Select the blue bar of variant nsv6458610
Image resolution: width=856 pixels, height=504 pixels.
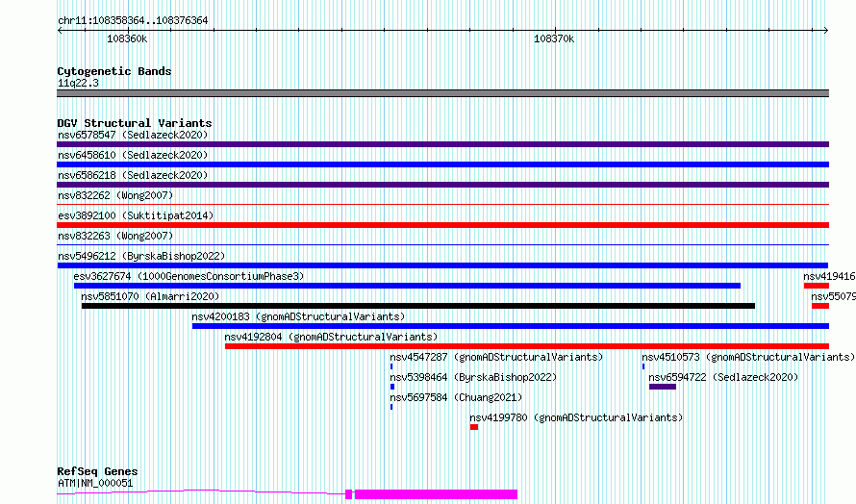coord(442,164)
